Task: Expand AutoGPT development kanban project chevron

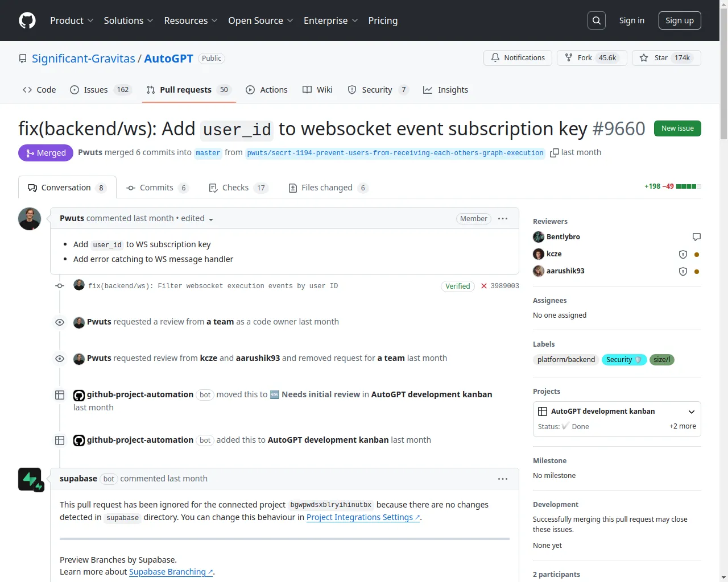Action: click(x=692, y=411)
